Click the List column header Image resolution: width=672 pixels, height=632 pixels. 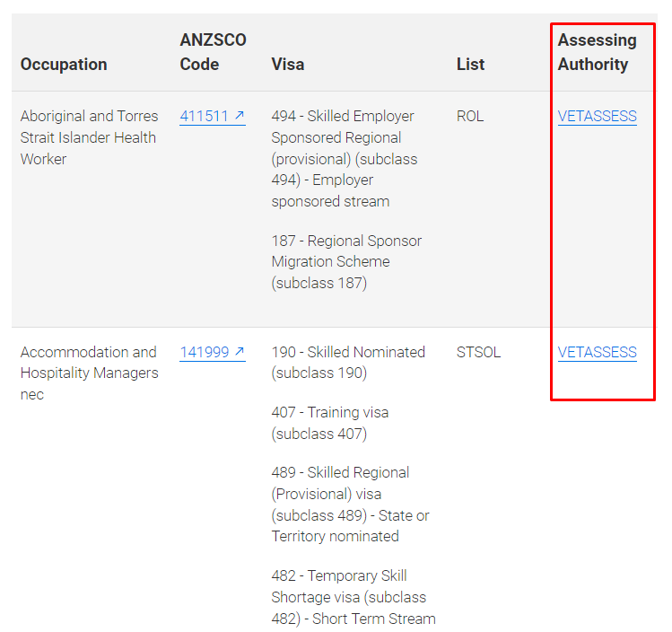470,65
